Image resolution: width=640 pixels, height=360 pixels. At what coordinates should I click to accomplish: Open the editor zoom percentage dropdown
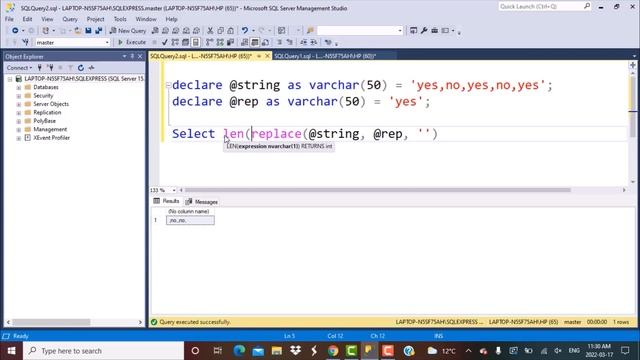(173, 190)
